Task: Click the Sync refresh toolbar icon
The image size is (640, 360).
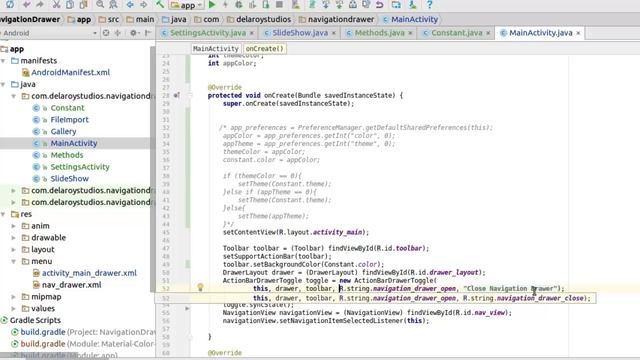Action: [9, 4]
